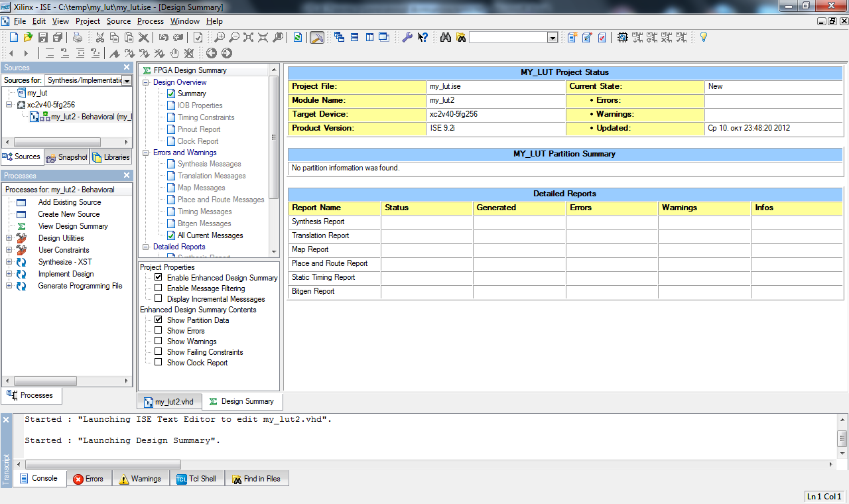Open the Process menu
Viewport: 849px width, 504px height.
(x=151, y=21)
